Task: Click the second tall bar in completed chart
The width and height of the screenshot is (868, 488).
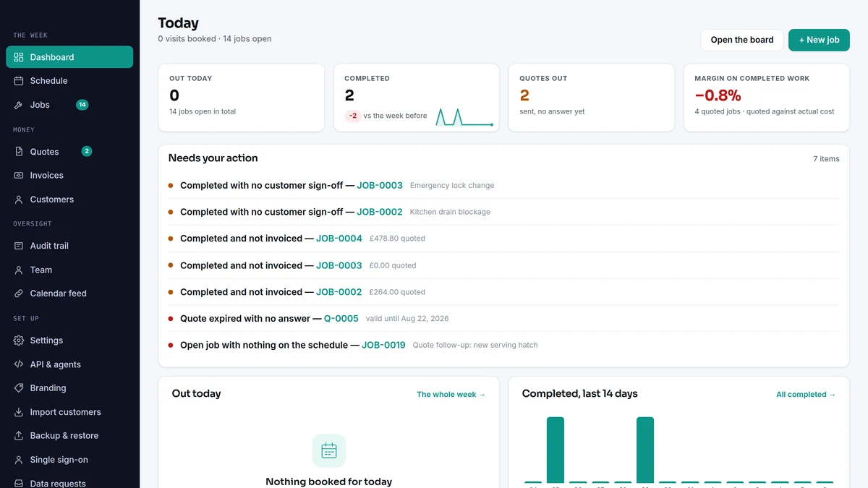Action: (x=645, y=450)
